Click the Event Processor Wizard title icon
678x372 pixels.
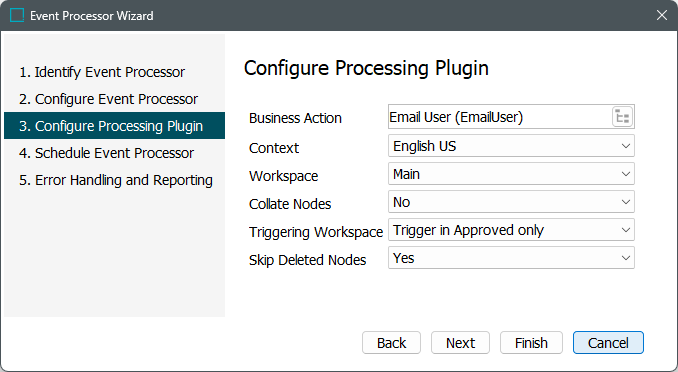(17, 15)
